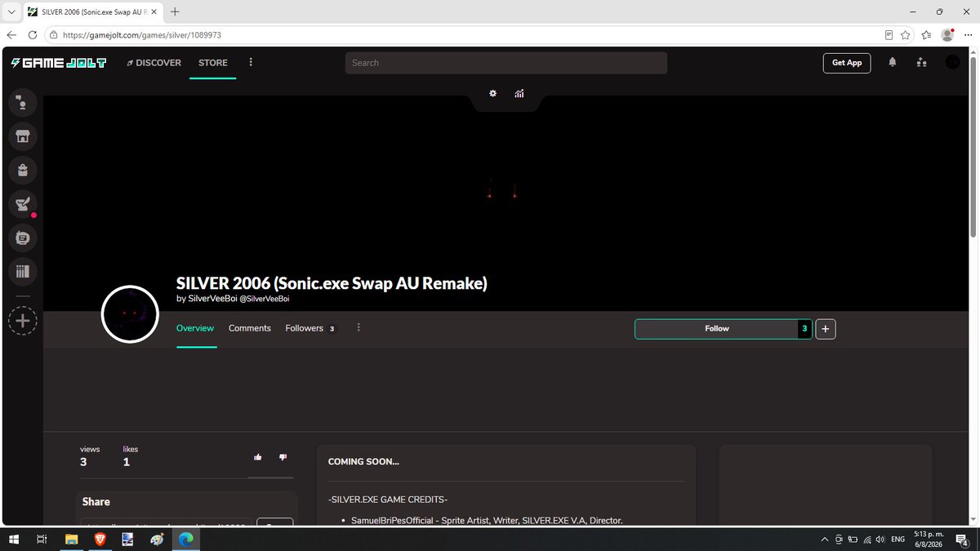
Task: Expand the tab actions dropdown arrow
Action: (x=11, y=12)
